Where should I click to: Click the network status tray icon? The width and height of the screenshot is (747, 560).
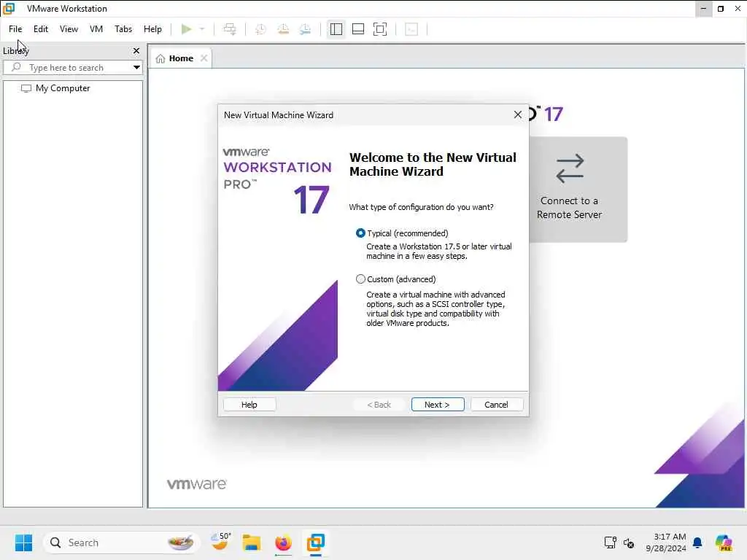(611, 542)
